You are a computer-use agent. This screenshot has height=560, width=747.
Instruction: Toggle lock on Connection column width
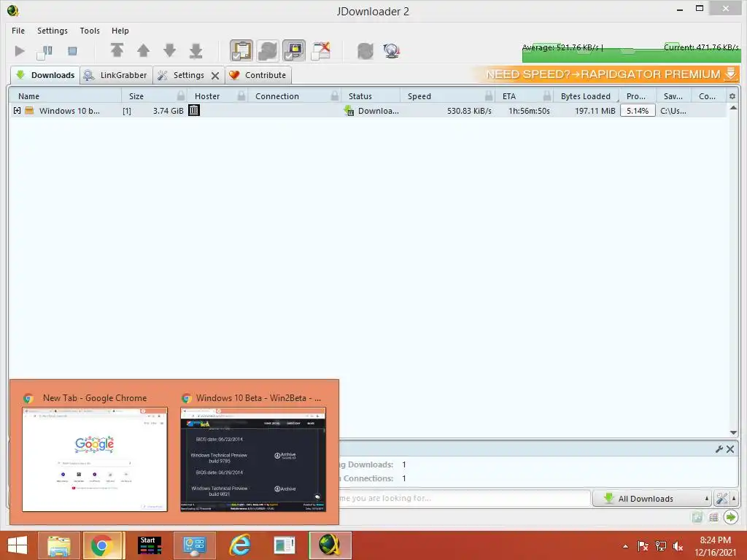coord(335,96)
